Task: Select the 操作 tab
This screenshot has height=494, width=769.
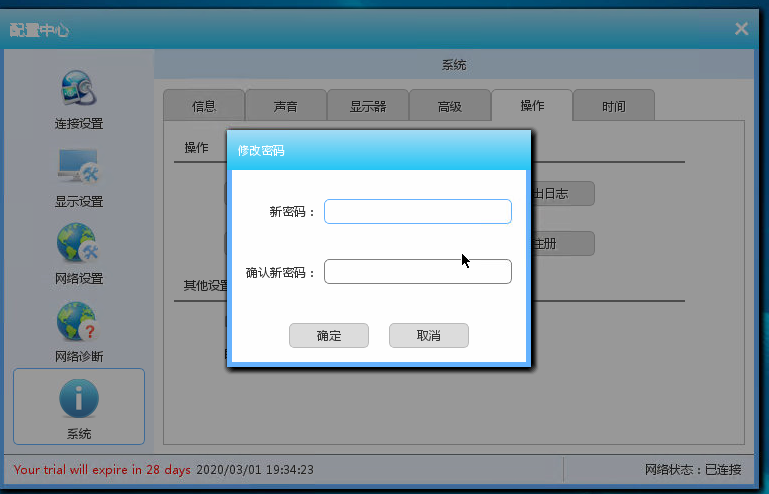Action: 532,106
